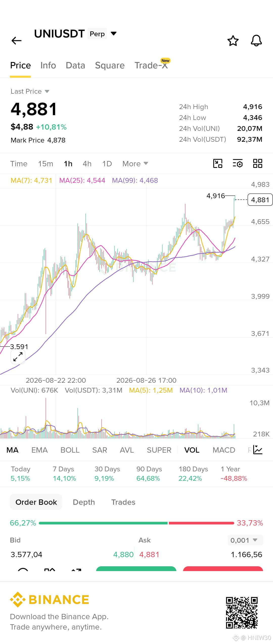
Task: Expand the More intervals dropdown
Action: coord(135,164)
